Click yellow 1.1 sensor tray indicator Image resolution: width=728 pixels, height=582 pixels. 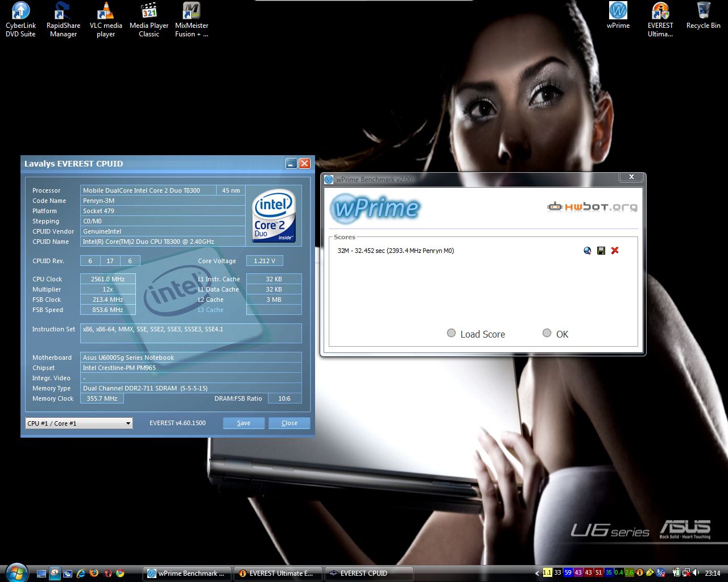pyautogui.click(x=548, y=572)
